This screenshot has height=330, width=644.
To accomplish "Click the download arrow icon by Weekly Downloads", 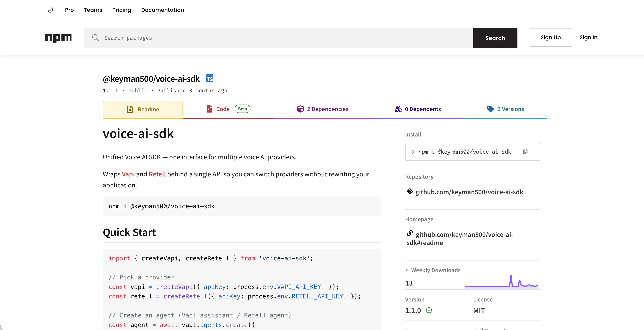I will tap(407, 270).
